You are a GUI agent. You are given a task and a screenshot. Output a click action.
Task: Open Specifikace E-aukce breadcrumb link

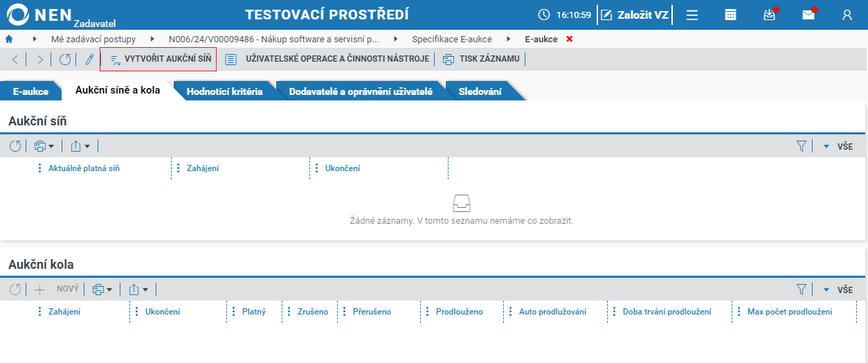(452, 39)
